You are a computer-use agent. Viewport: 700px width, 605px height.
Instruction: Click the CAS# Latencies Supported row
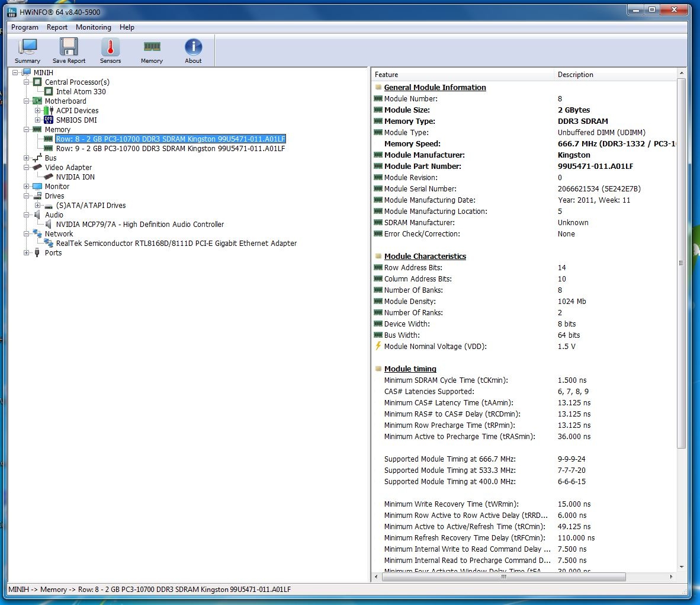(x=525, y=392)
